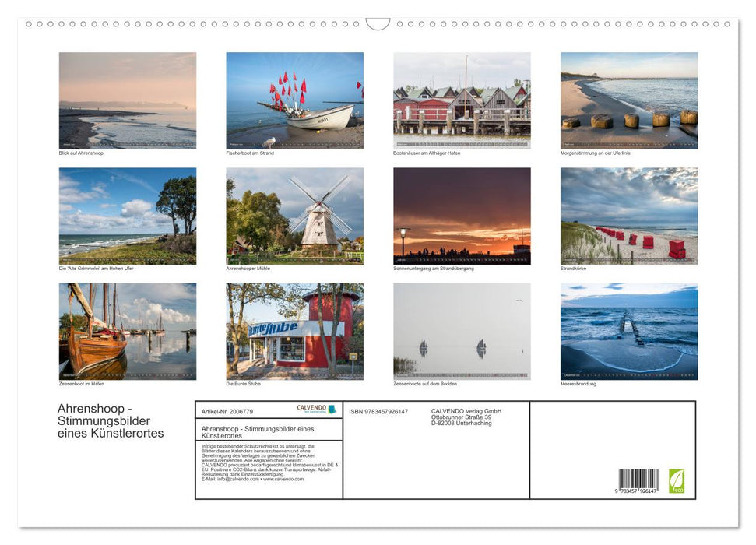Click the CALVENDO publisher logo
756x545 pixels.
point(311,408)
